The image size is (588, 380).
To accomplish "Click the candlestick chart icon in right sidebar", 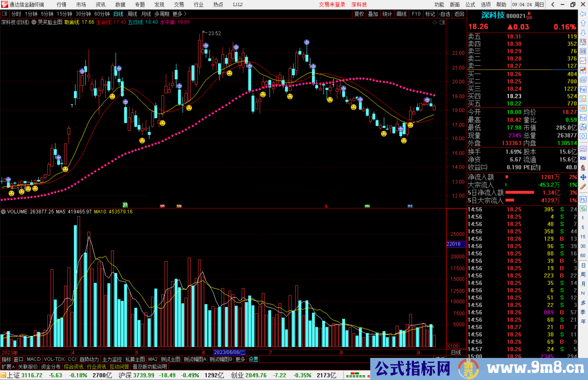I will (583, 70).
